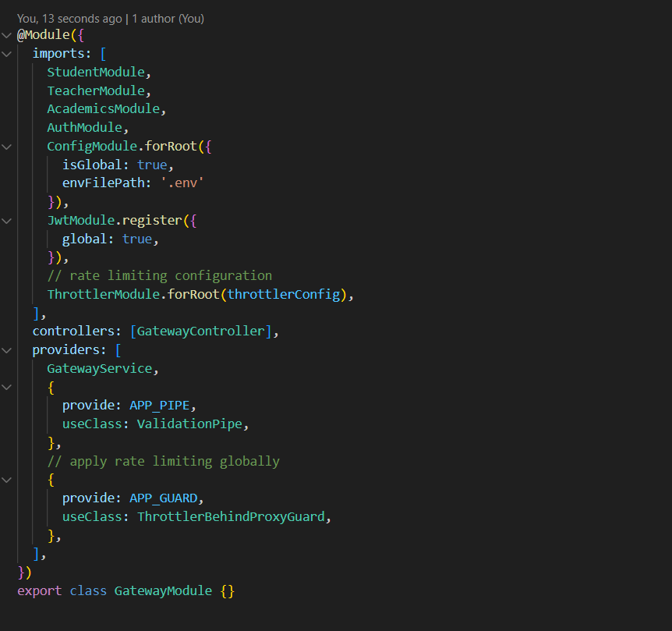672x631 pixels.
Task: Click on ValidationPipe class name
Action: 189,424
